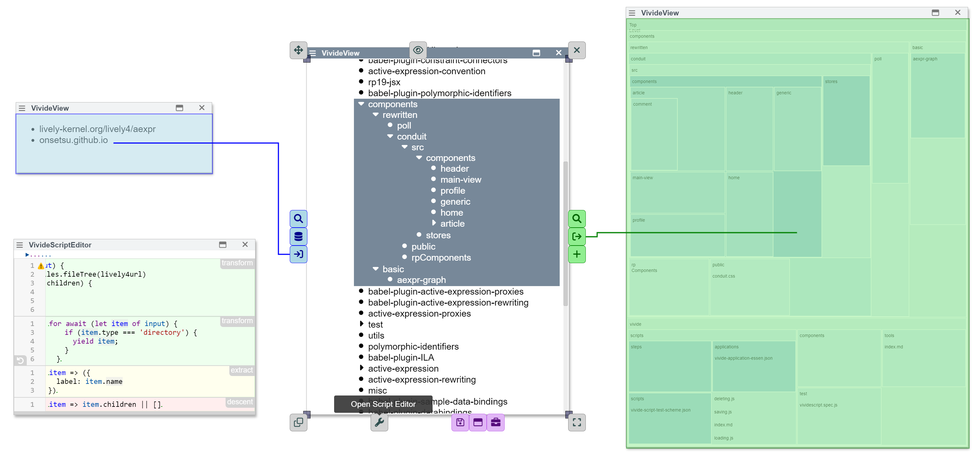Click the blue input connection arrow icon
The image size is (980, 459).
click(298, 254)
